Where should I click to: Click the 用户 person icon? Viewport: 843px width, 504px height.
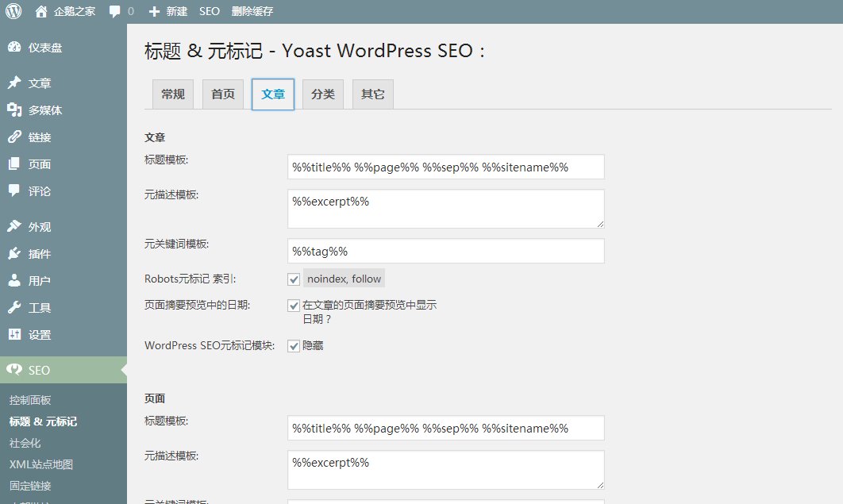14,280
